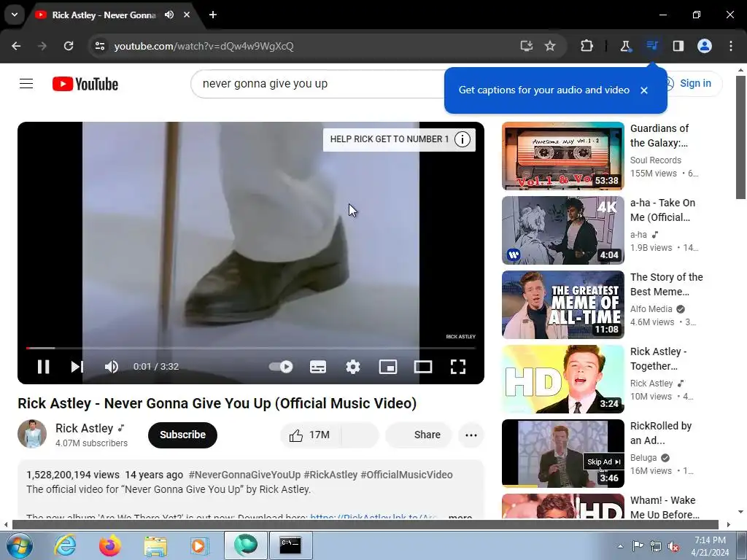Open Wham! Wake Me Up video title

click(x=665, y=507)
